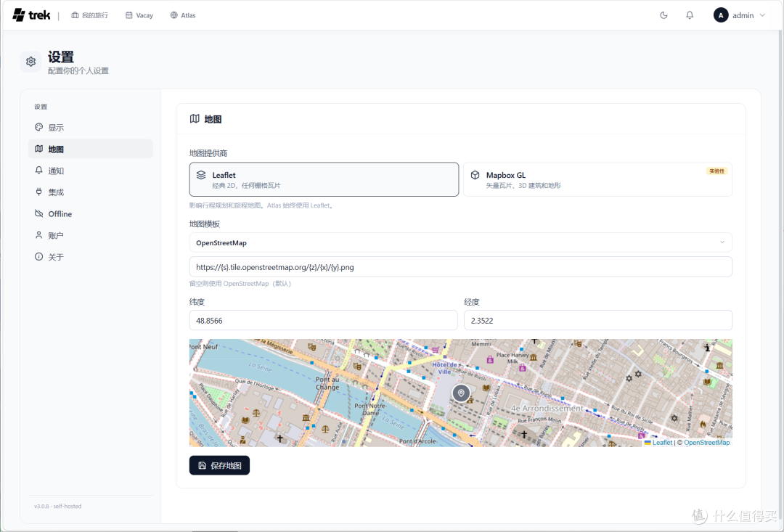This screenshot has height=532, width=784.
Task: Click the OpenStreetMap attribution link
Action: [x=706, y=443]
